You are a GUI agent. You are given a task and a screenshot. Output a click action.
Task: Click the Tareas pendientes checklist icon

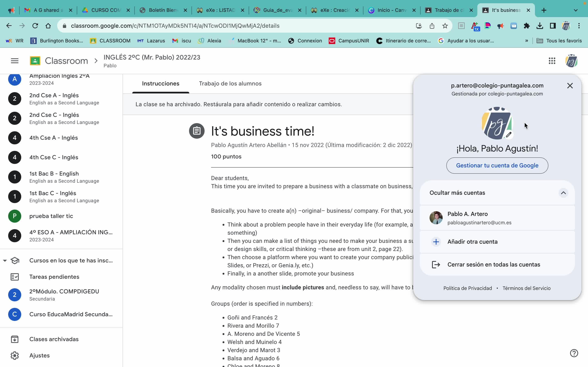click(x=14, y=277)
